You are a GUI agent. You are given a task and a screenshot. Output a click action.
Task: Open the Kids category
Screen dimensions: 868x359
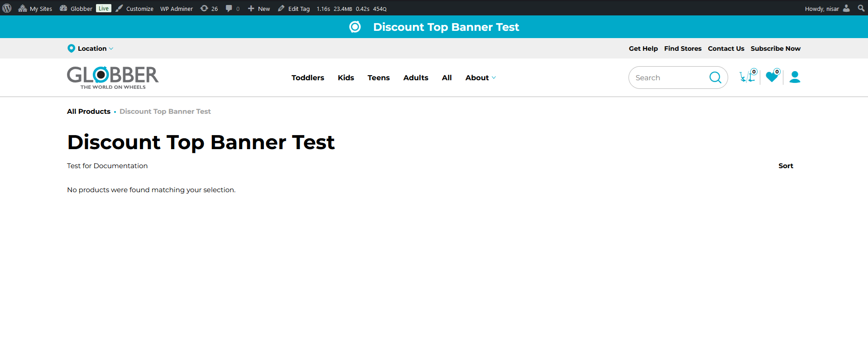coord(346,78)
